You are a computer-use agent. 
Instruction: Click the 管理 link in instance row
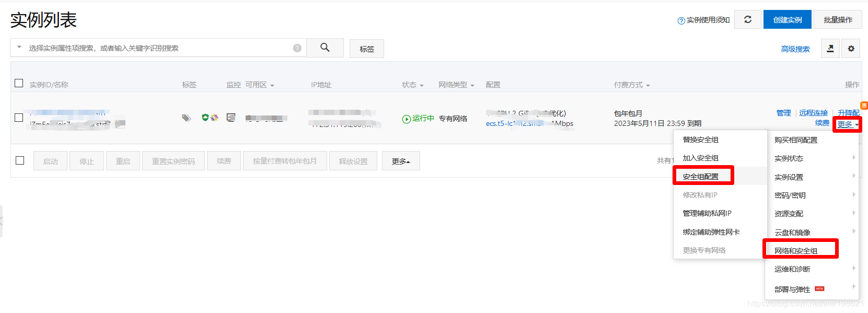[x=784, y=113]
